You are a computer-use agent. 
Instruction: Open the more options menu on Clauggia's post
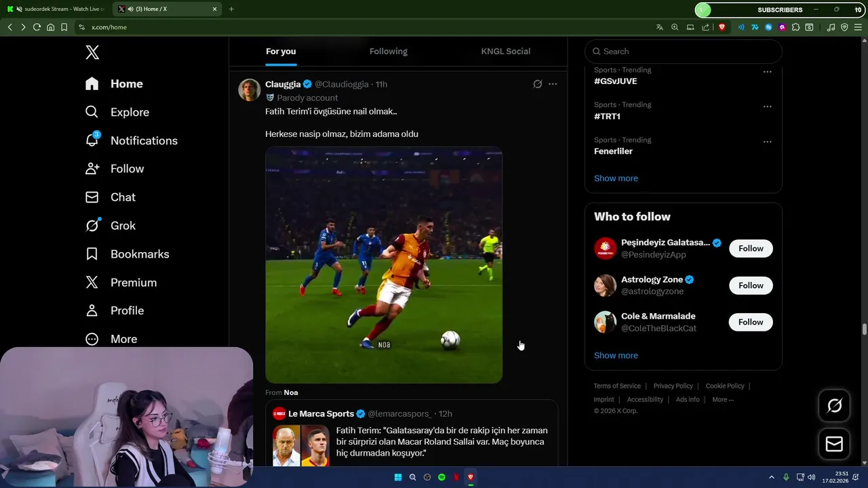(x=553, y=84)
